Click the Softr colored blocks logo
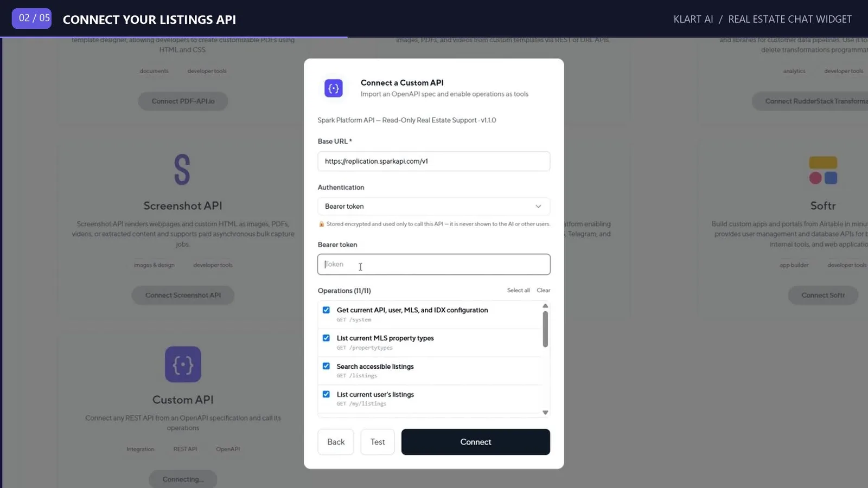Image resolution: width=868 pixels, height=488 pixels. 823,170
